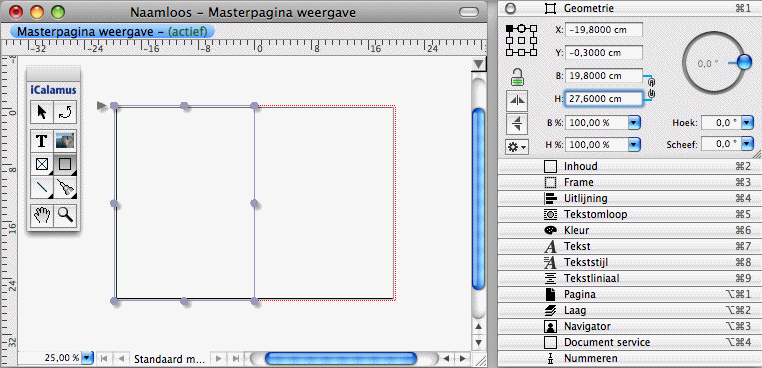Expand the Tekstomloop inspector section
Viewport: 762px width, 368px height.
(x=630, y=214)
